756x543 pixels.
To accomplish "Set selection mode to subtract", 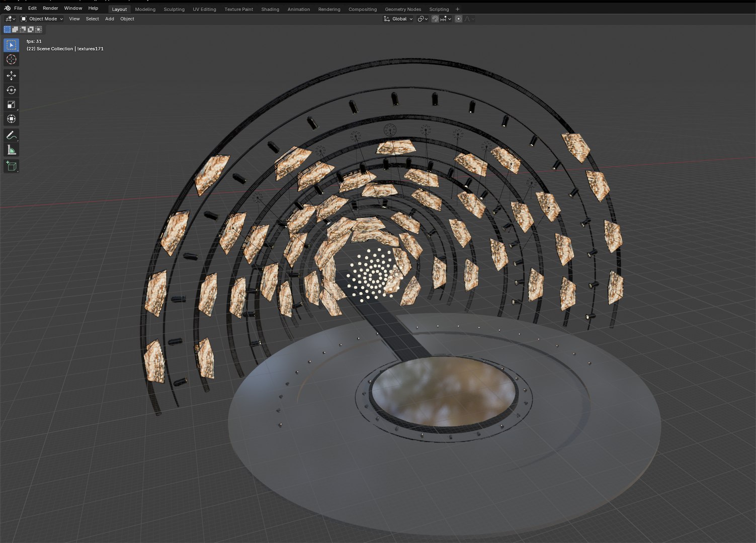I will (23, 29).
